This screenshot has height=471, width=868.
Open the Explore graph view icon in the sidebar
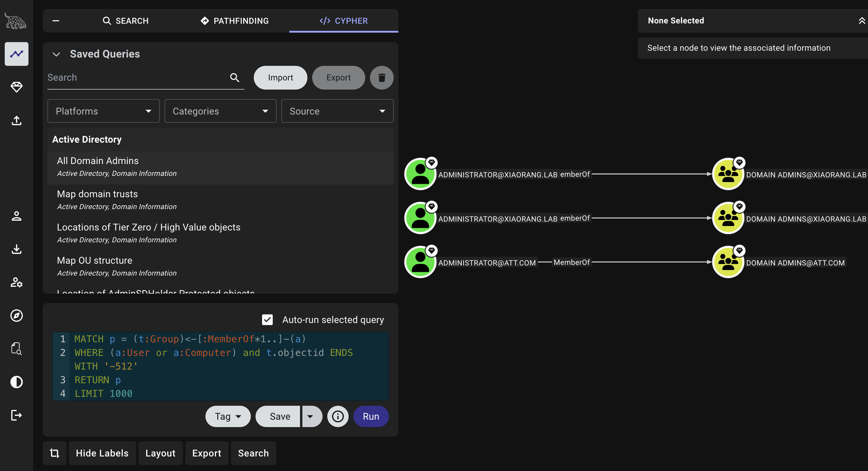(17, 54)
